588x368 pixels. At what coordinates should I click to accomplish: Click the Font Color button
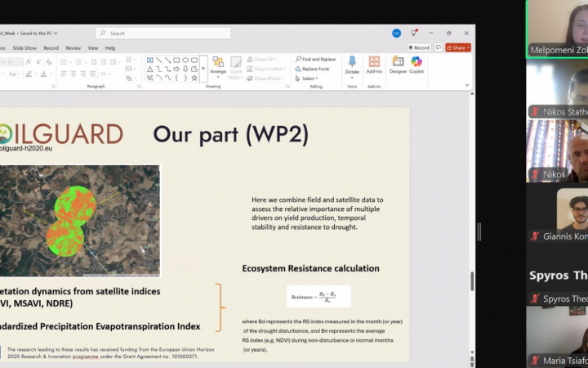point(45,74)
